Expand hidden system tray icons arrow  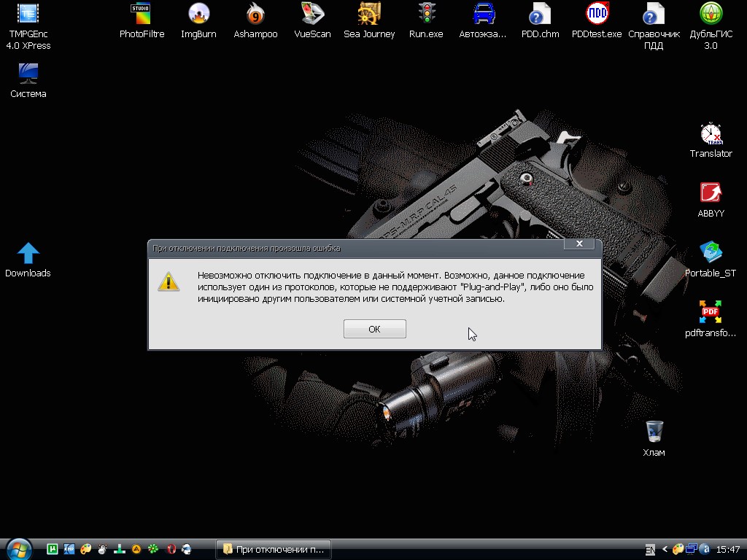(665, 549)
